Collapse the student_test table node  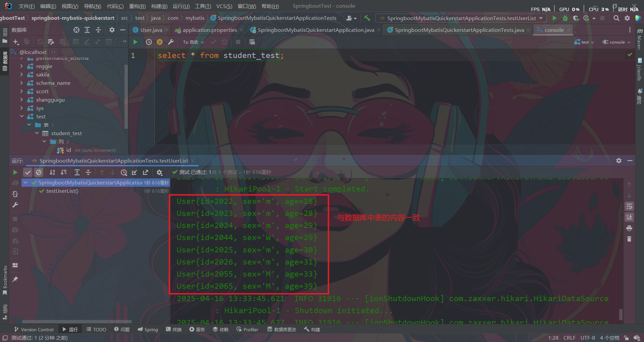click(37, 133)
